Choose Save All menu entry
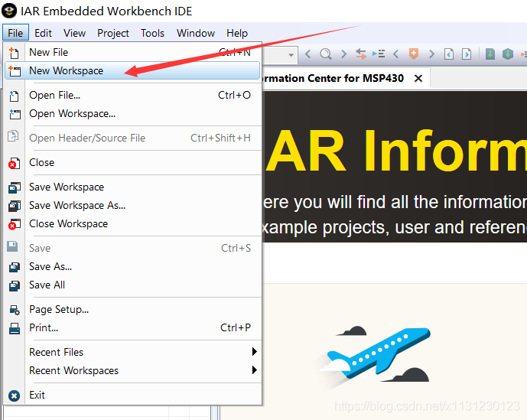The image size is (527, 420). pyautogui.click(x=132, y=285)
